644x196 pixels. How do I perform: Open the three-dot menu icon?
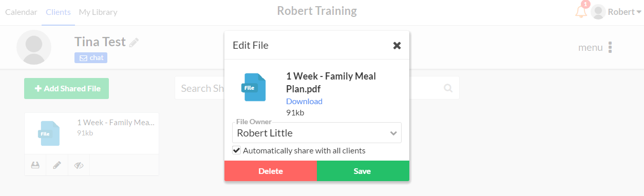[x=610, y=47]
